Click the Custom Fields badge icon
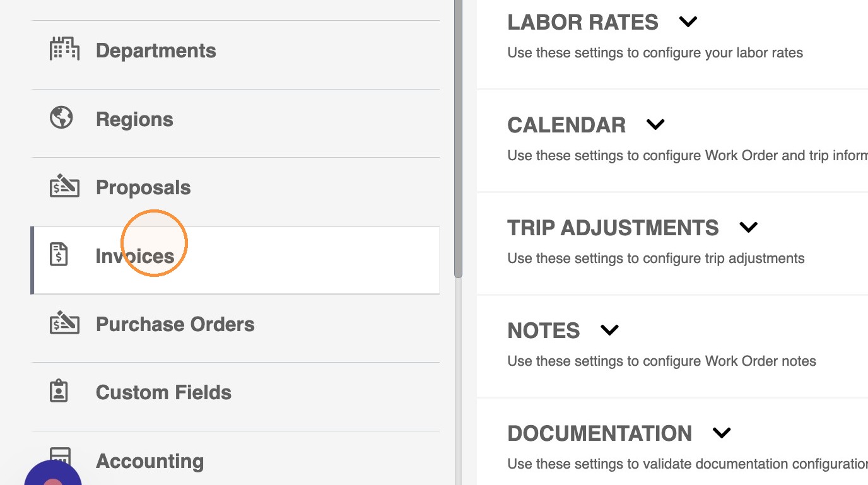The height and width of the screenshot is (485, 868). (59, 391)
